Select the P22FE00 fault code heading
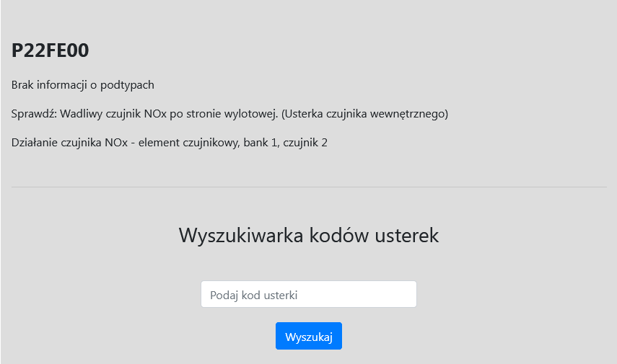This screenshot has height=364, width=617. 50,50
